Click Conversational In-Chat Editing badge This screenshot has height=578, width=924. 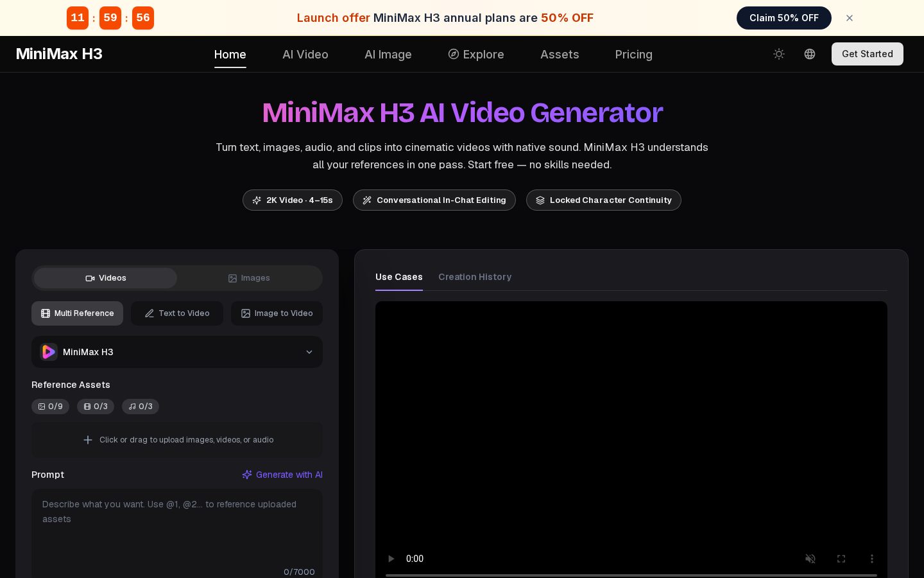point(434,200)
